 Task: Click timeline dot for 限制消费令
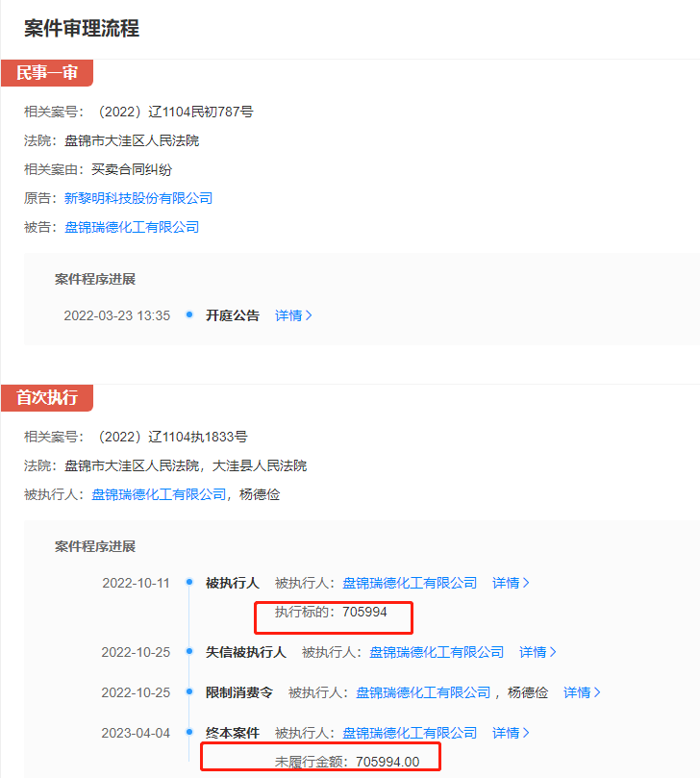coord(189,691)
